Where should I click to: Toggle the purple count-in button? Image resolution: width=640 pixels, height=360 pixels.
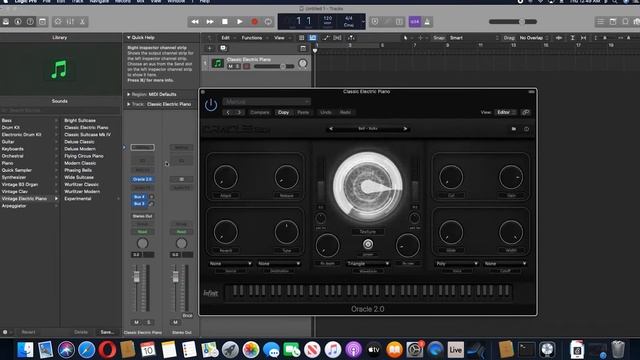[414, 22]
